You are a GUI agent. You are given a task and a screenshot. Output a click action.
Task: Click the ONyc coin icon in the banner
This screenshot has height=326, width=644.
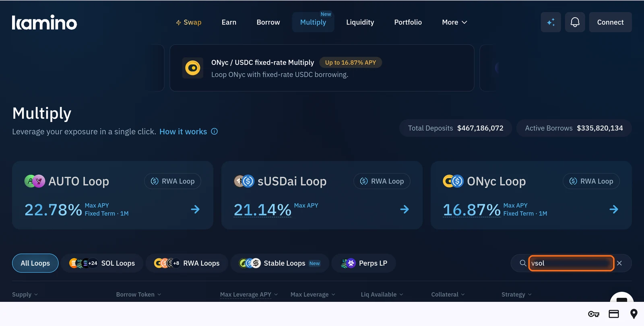tap(193, 68)
